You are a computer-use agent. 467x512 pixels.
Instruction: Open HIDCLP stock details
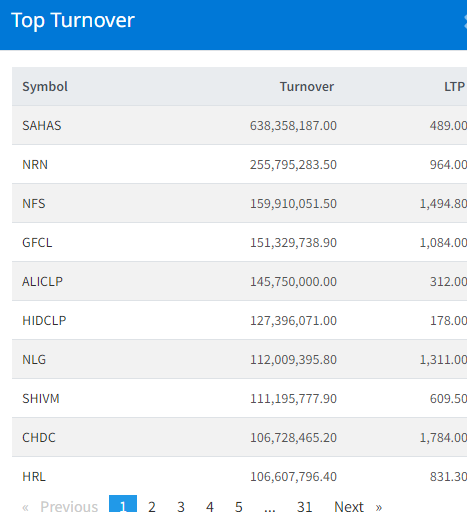pos(44,321)
